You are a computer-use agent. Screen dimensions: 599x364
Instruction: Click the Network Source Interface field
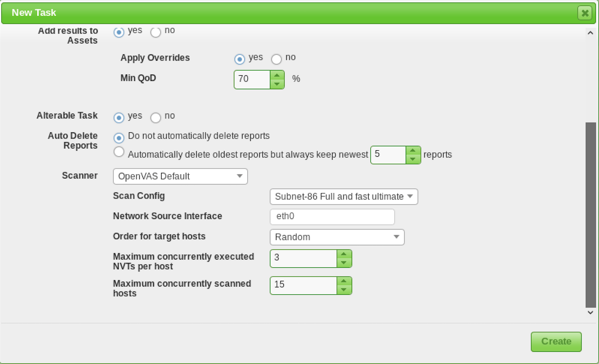click(x=332, y=217)
